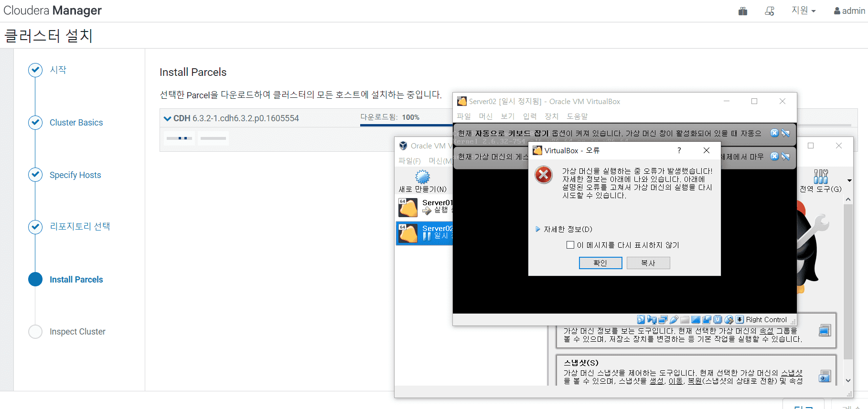The image size is (868, 409).
Task: Open Global Tools dropdown arrow
Action: tap(849, 180)
